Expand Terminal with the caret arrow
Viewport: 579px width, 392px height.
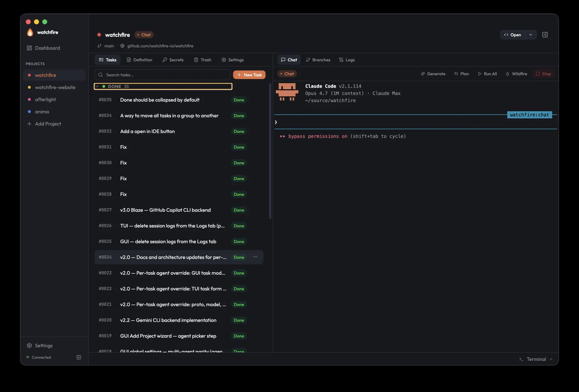click(x=551, y=359)
